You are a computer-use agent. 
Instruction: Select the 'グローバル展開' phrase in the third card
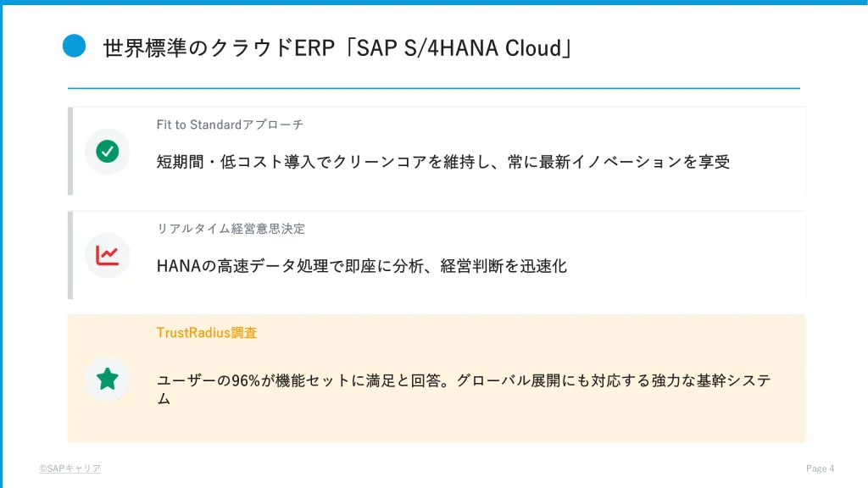504,381
